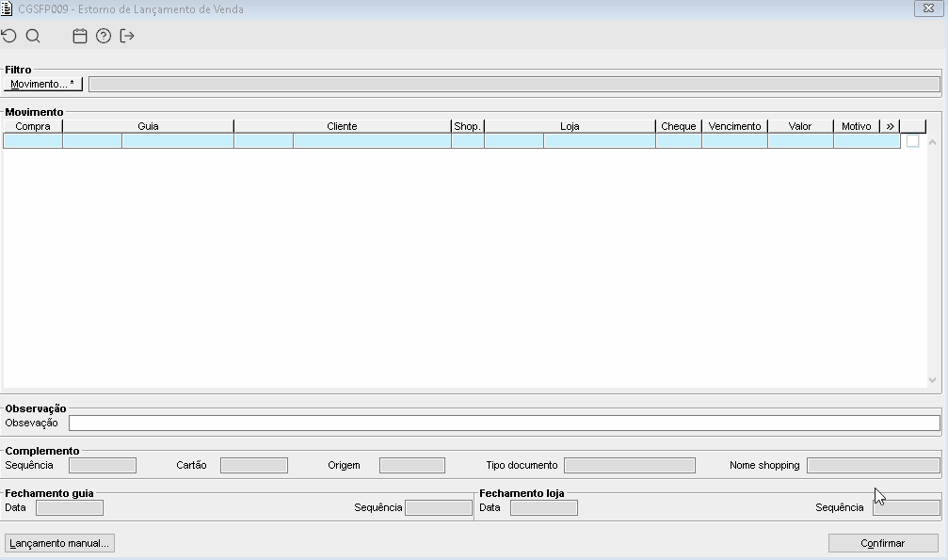Click the Valor cell in first row
This screenshot has height=560, width=948.
tap(800, 141)
